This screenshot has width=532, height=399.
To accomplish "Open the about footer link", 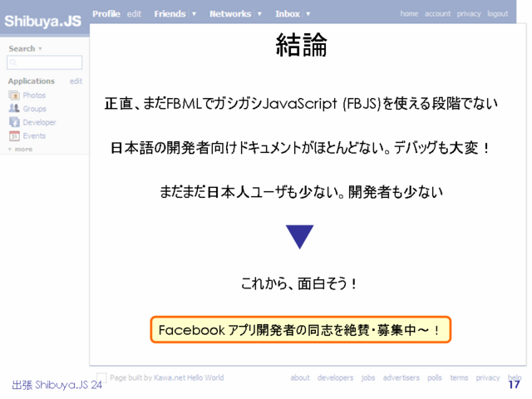I will click(300, 377).
